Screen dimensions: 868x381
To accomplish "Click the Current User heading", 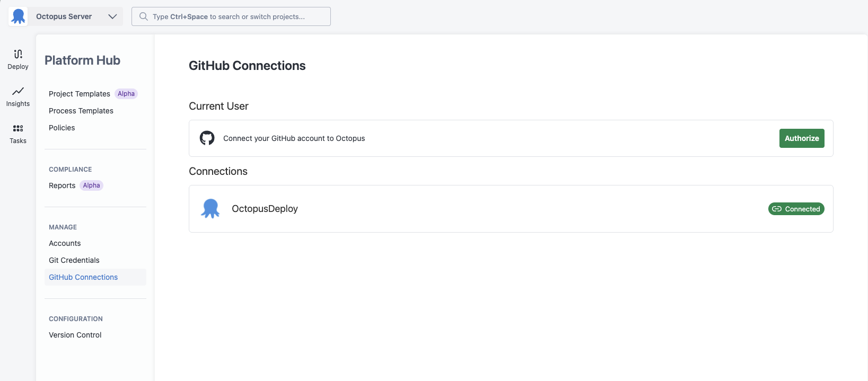I will 218,106.
